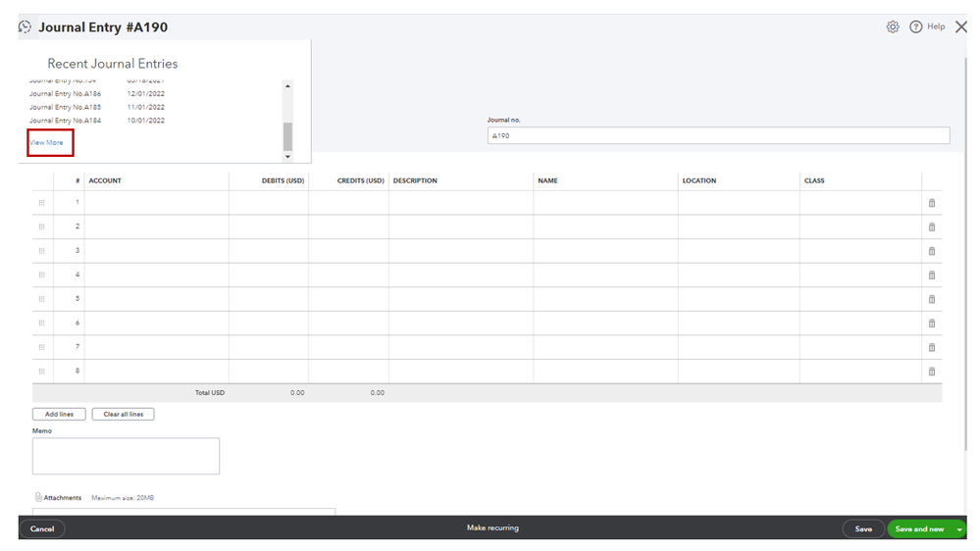
Task: Click the Save and new button
Action: (919, 529)
